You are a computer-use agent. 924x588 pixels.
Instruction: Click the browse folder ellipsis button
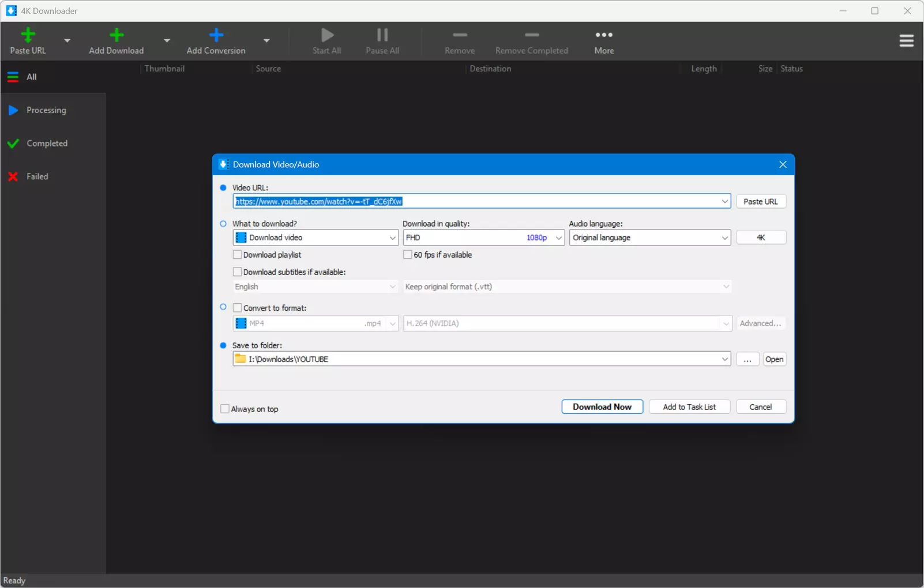[748, 359]
